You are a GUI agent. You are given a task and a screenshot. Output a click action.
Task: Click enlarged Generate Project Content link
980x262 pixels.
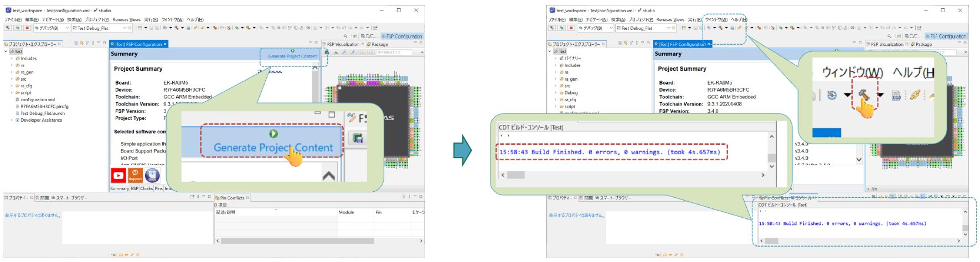coord(273,148)
